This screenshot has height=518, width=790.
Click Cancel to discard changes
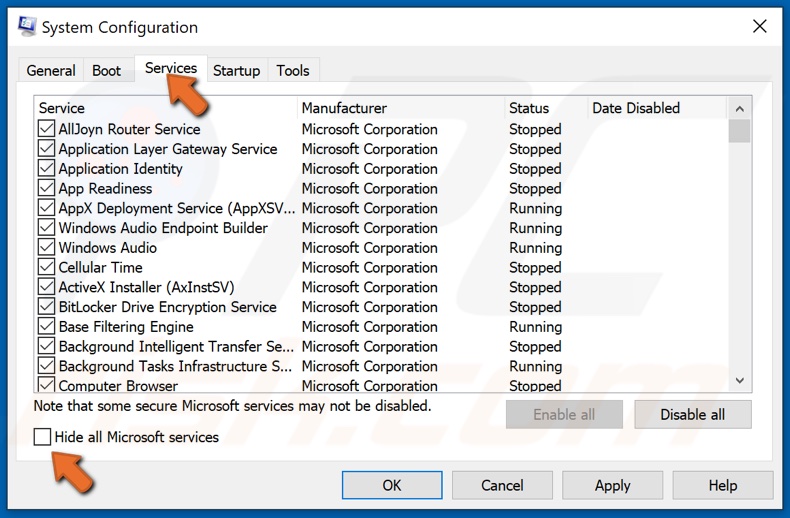point(502,485)
